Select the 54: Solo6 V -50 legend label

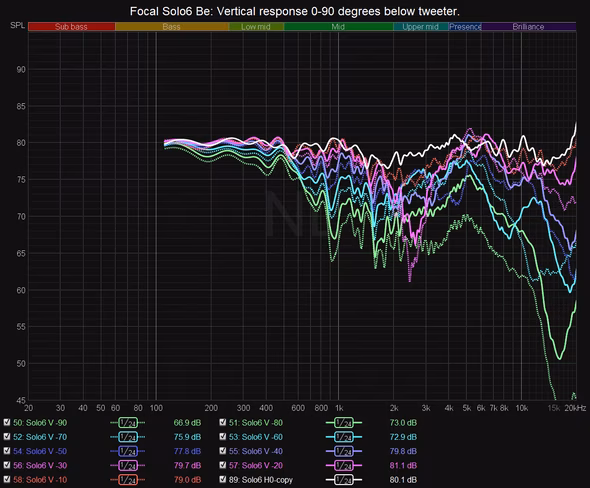[40, 451]
